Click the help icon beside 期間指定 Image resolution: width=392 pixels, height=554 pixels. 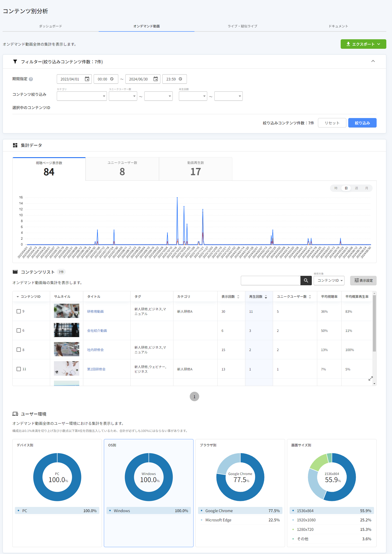point(31,79)
